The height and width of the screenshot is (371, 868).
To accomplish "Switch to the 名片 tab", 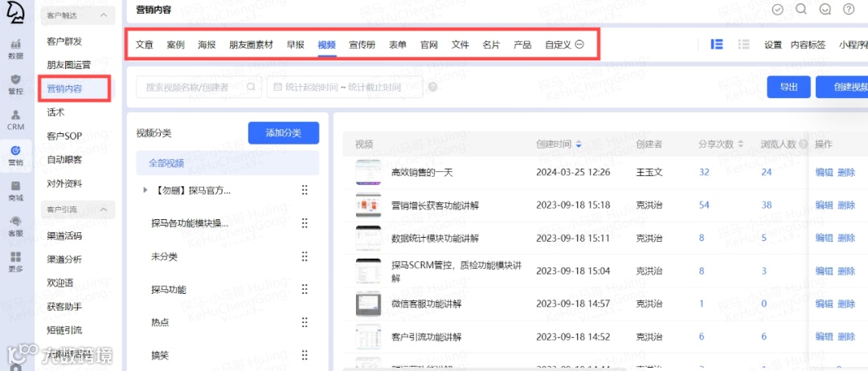I will coord(491,45).
